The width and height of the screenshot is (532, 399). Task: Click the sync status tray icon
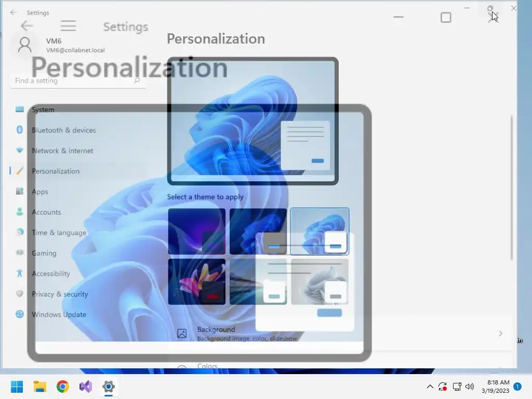point(443,387)
